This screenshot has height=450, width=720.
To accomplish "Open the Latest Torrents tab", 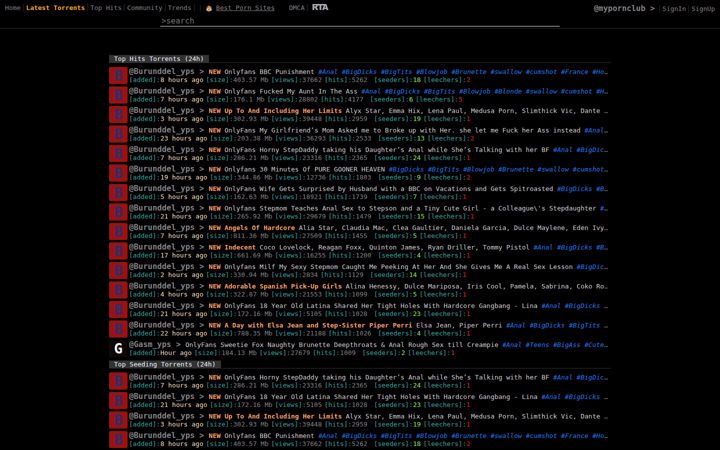I will (56, 8).
